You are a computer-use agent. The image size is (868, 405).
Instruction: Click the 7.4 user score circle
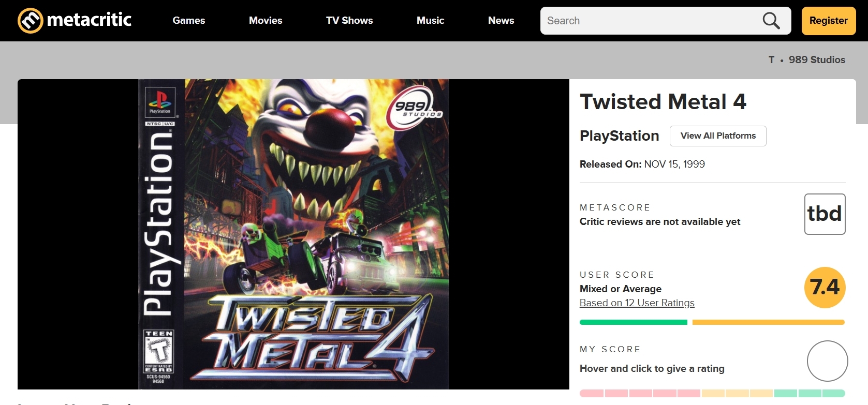coord(825,288)
